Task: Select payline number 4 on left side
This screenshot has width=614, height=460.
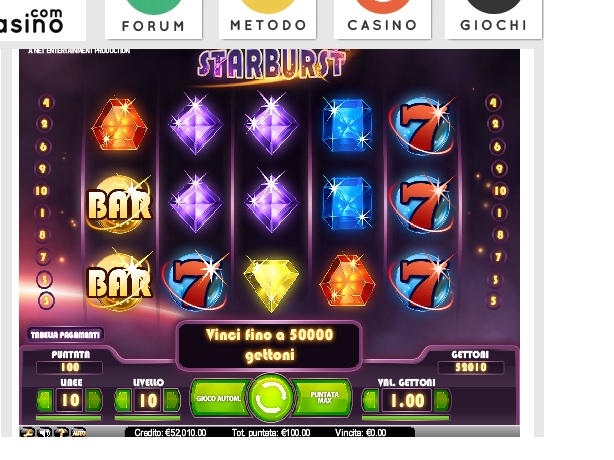Action: coord(46,103)
